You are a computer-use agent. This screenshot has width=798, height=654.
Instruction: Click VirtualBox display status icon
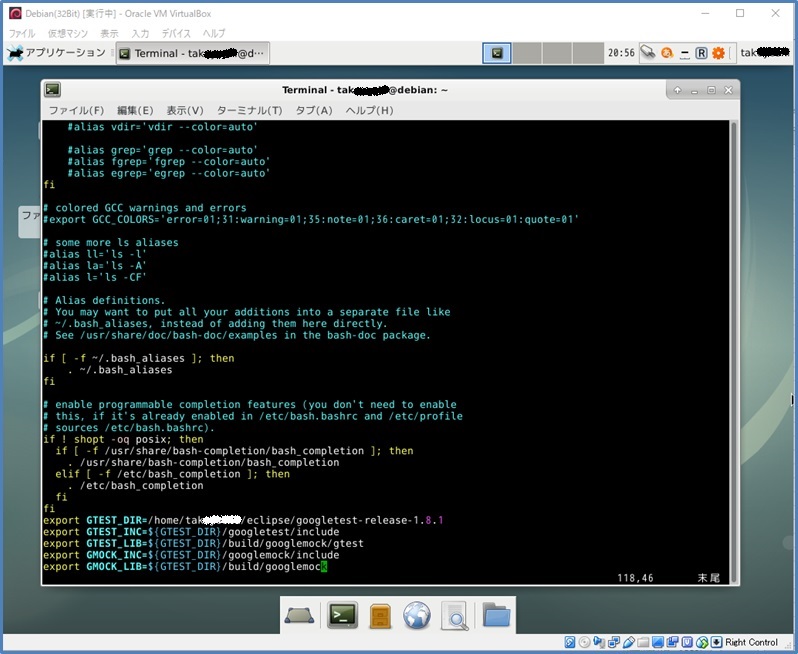658,642
